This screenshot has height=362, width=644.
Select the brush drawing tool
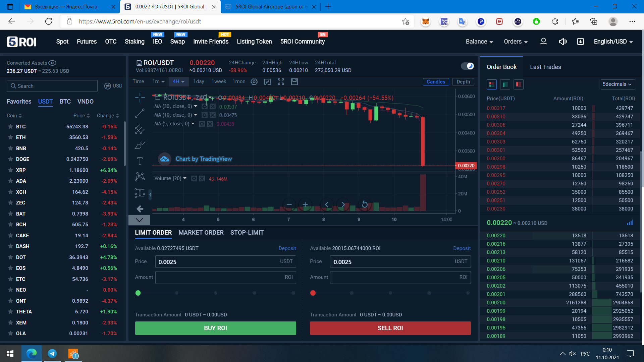(140, 145)
